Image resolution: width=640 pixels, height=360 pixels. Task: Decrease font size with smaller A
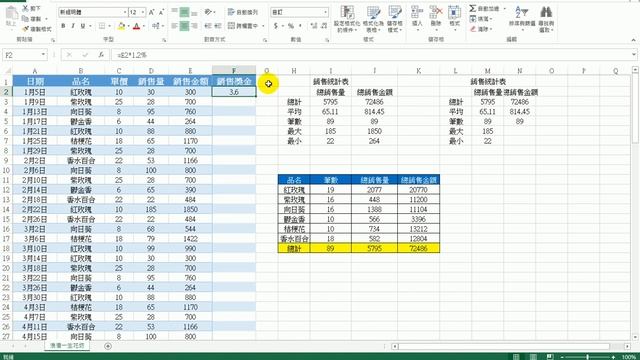click(162, 13)
